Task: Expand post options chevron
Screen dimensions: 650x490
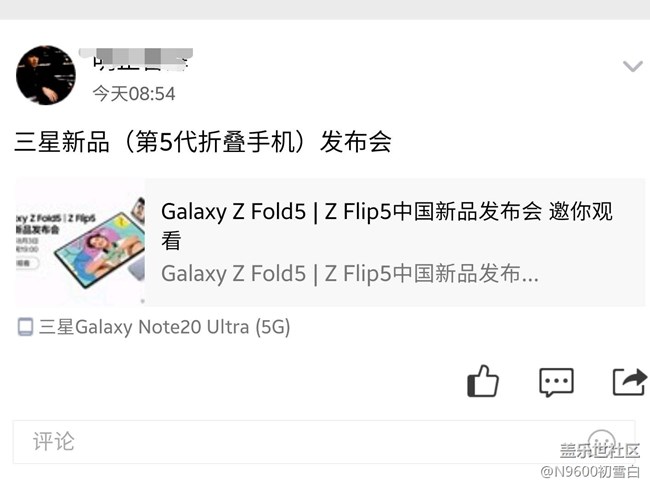Action: pos(632,66)
